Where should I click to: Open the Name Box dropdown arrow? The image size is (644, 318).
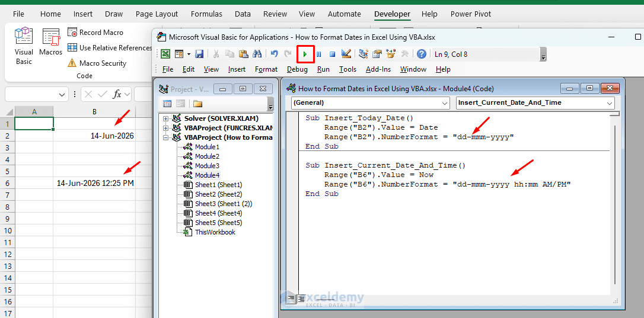coord(62,95)
